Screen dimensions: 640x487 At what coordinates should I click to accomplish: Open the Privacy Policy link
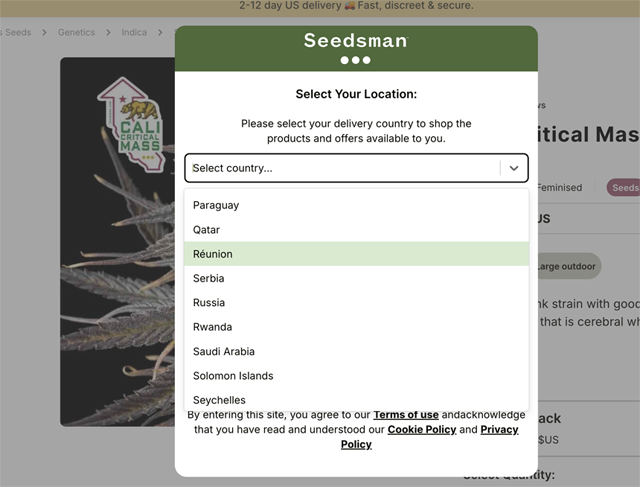429,437
